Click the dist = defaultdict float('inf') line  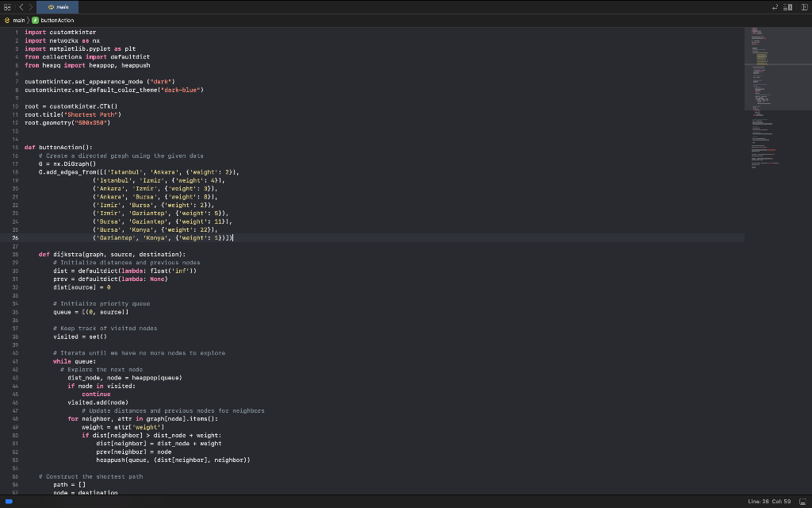tap(124, 271)
